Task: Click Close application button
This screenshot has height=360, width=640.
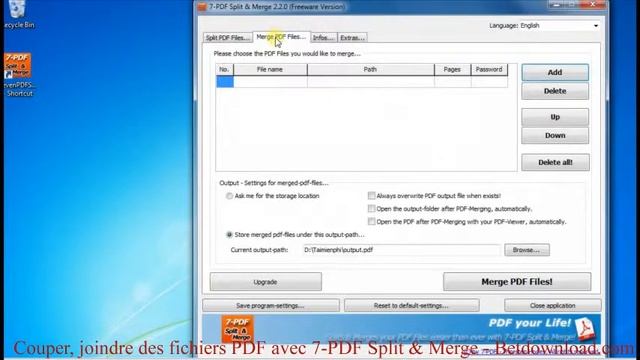Action: 553,306
